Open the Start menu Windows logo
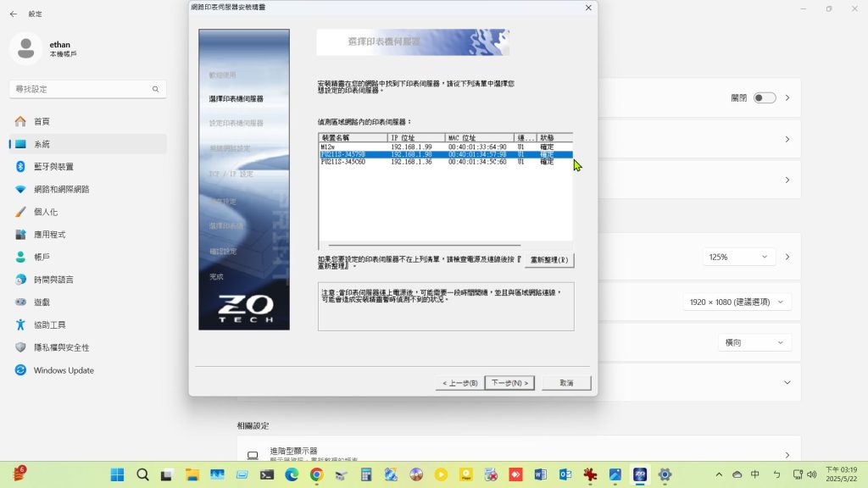 pyautogui.click(x=117, y=475)
